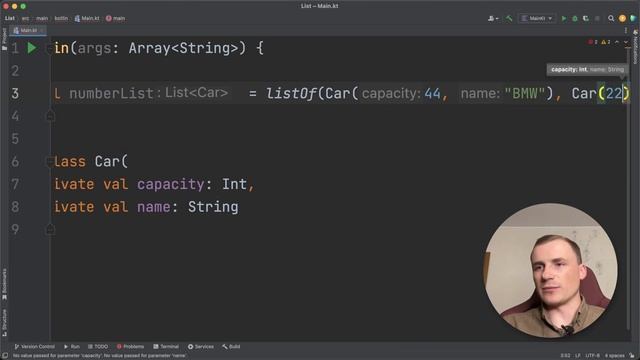Open the Project tool window
Viewport: 640px width, 360px height.
[4, 39]
